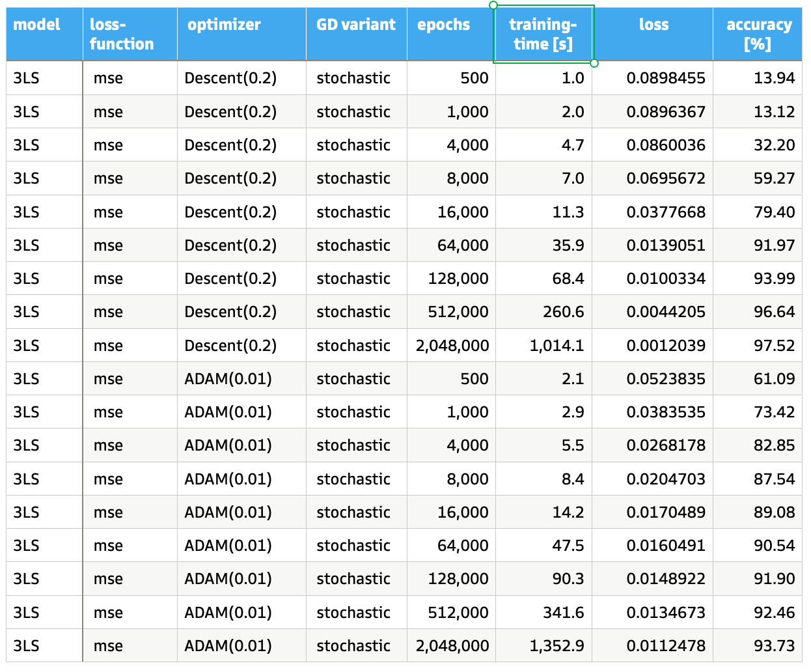This screenshot has height=672, width=811.
Task: Select the "training-time [s]" header cell
Action: [x=543, y=34]
